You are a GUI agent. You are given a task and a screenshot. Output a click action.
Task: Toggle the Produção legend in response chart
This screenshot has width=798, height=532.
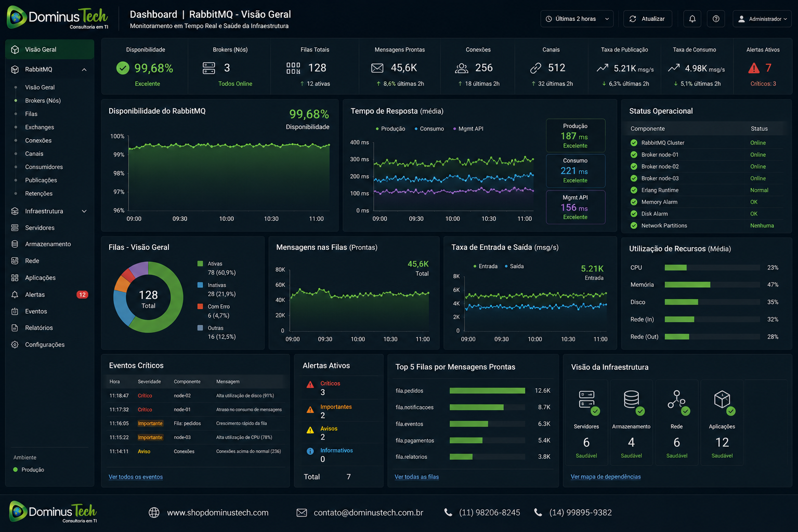point(390,129)
